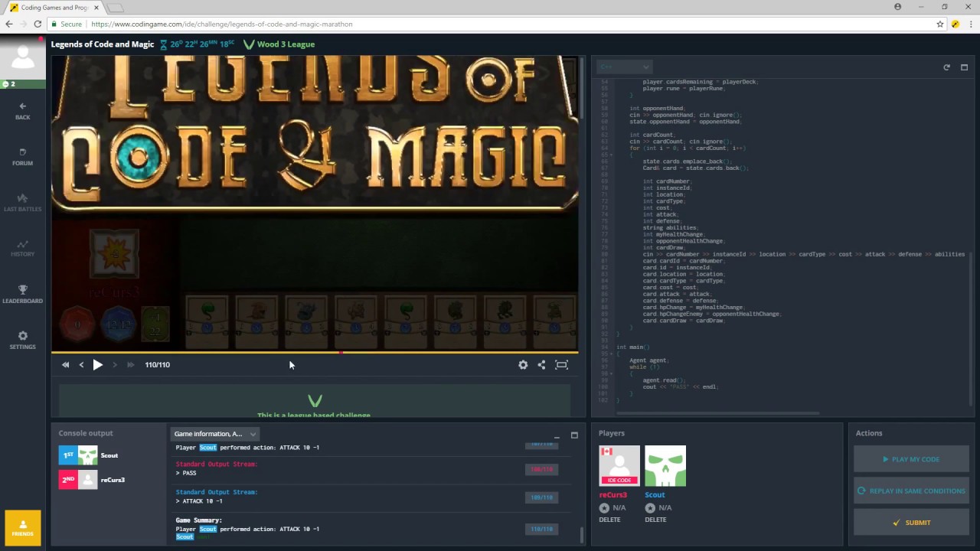Click the console output vertical scrollbar
This screenshot has height=551, width=980.
click(x=581, y=533)
